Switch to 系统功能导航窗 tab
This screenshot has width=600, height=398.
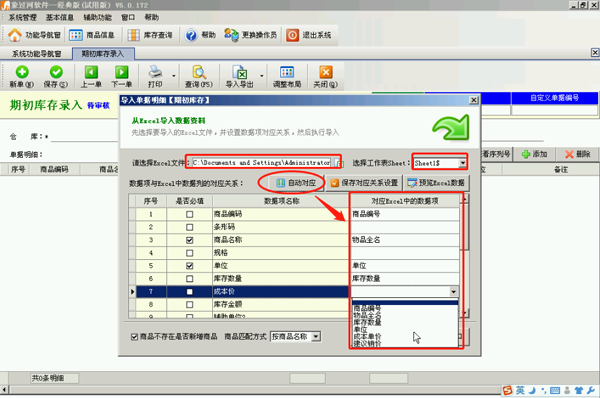(x=36, y=54)
